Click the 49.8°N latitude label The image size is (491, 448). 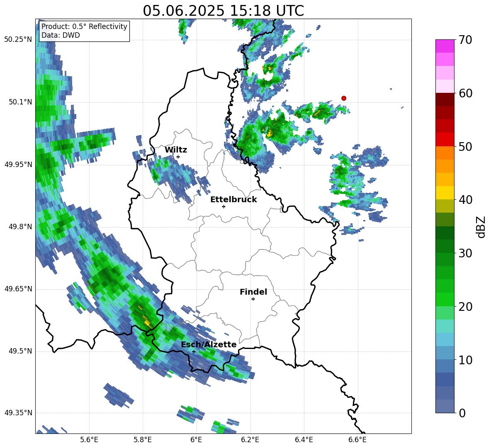(21, 227)
